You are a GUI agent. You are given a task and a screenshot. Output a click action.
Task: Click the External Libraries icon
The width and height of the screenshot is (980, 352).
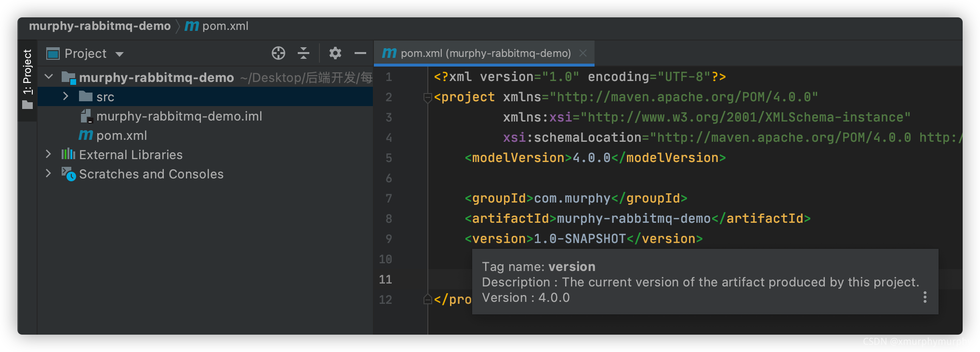(68, 154)
